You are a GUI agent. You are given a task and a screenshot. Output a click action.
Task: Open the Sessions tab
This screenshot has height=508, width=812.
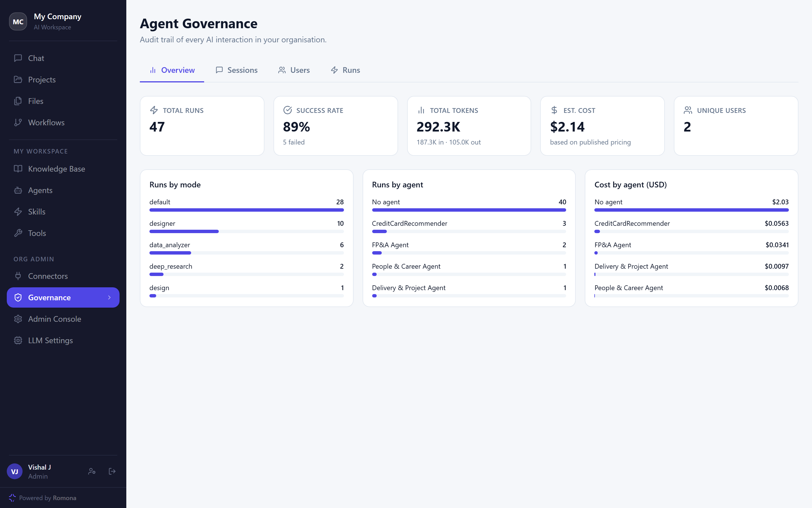[237, 70]
